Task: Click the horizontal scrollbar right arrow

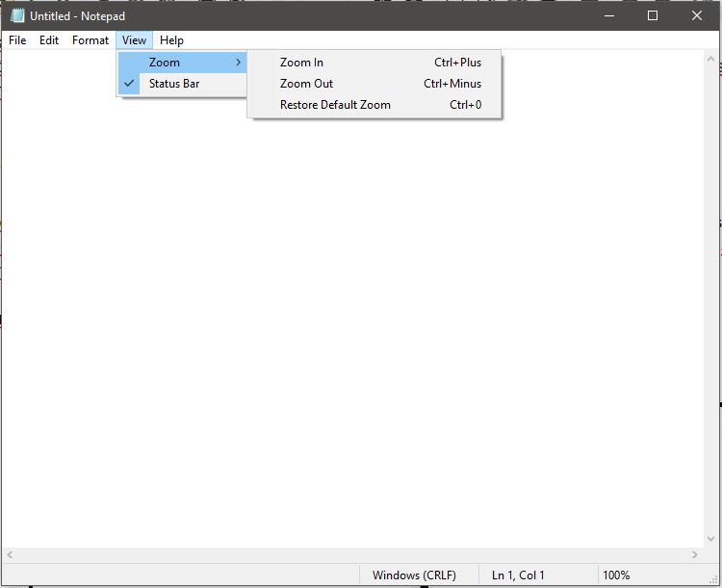Action: (x=694, y=555)
